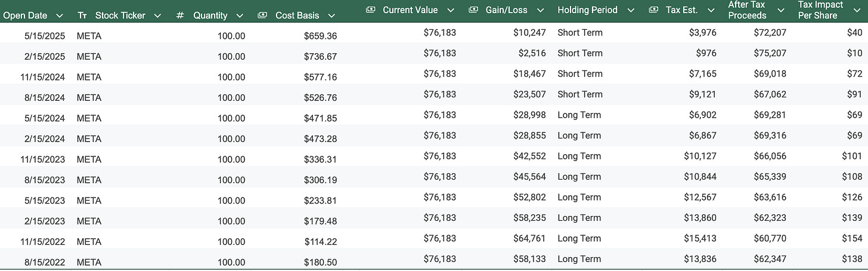Select the open date cell 11/15/2023
The width and height of the screenshot is (868, 271).
tap(42, 159)
